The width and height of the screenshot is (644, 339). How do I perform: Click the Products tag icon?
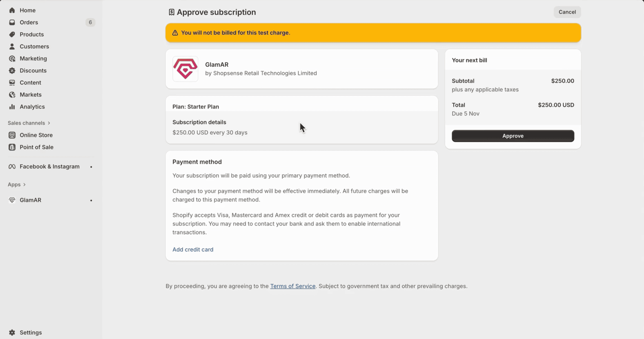pyautogui.click(x=12, y=34)
